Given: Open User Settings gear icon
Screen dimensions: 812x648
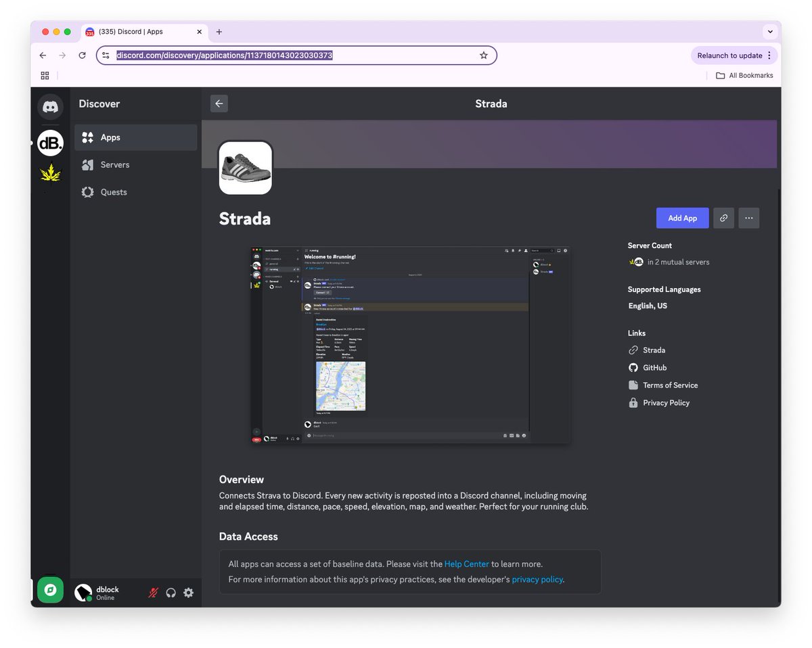Looking at the screenshot, I should (188, 593).
